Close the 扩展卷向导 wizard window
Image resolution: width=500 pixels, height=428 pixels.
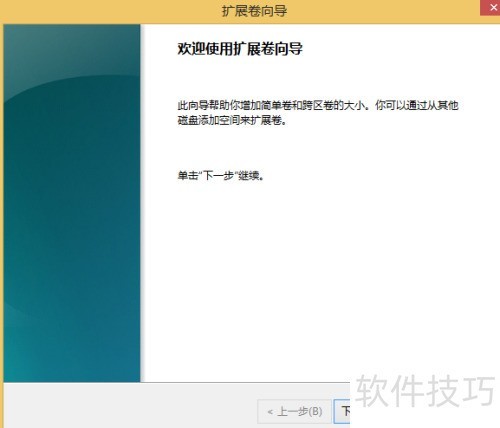(x=490, y=7)
